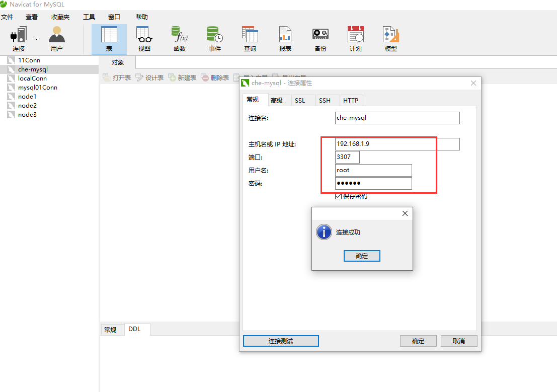Open the 文件 menu
The width and height of the screenshot is (557, 392).
[7, 17]
